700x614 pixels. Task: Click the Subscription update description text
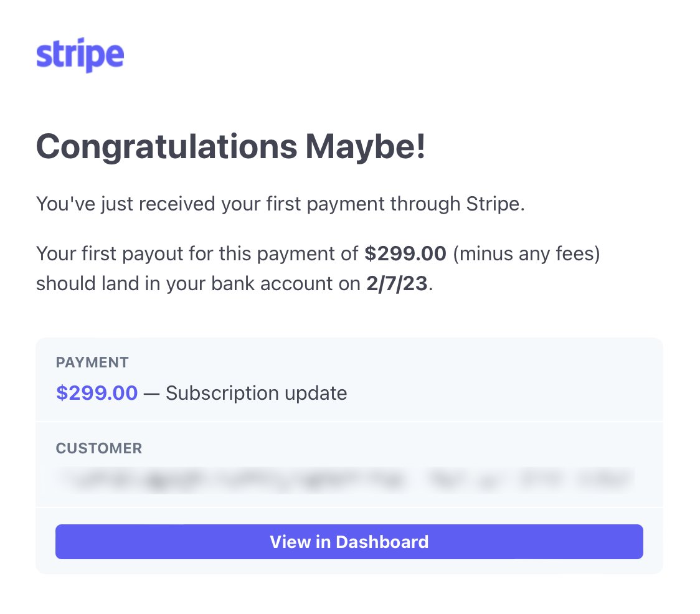click(256, 394)
